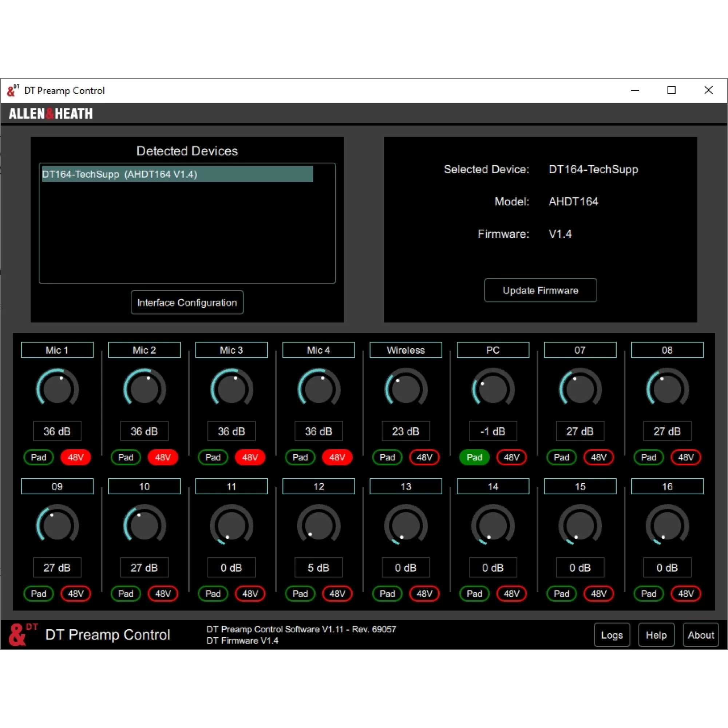
Task: Toggle Pad on Mic 4 channel
Action: pos(300,457)
